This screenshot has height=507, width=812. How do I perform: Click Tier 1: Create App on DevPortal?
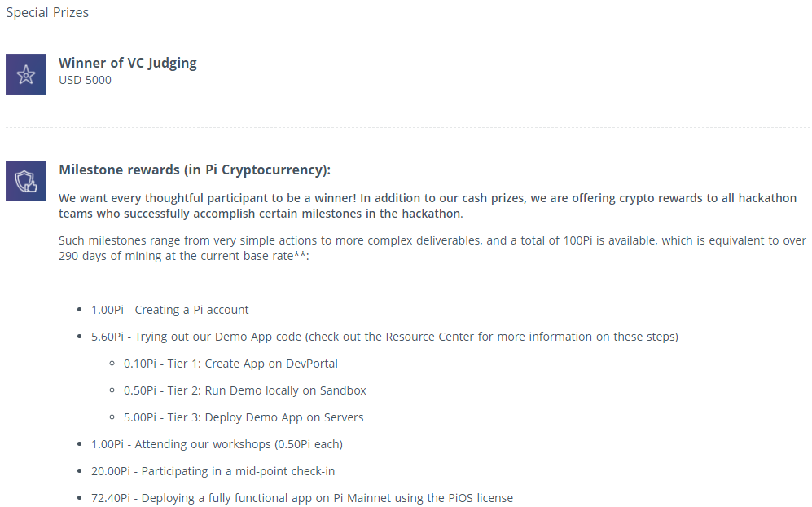[x=230, y=364]
